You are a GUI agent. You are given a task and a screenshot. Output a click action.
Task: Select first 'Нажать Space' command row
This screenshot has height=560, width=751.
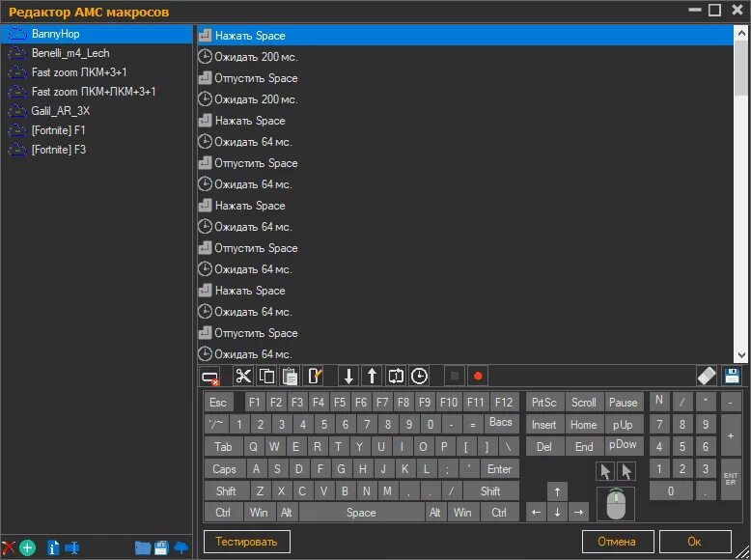click(x=465, y=36)
